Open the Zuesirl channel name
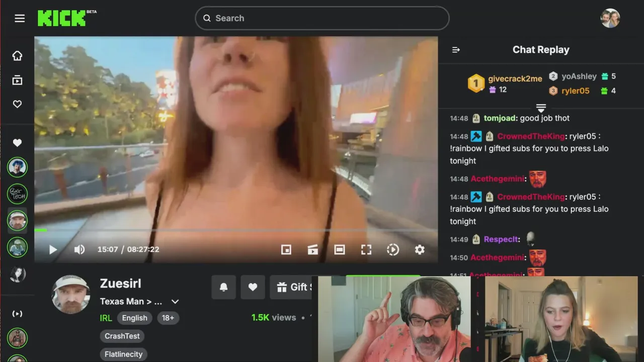644x362 pixels. click(x=121, y=284)
